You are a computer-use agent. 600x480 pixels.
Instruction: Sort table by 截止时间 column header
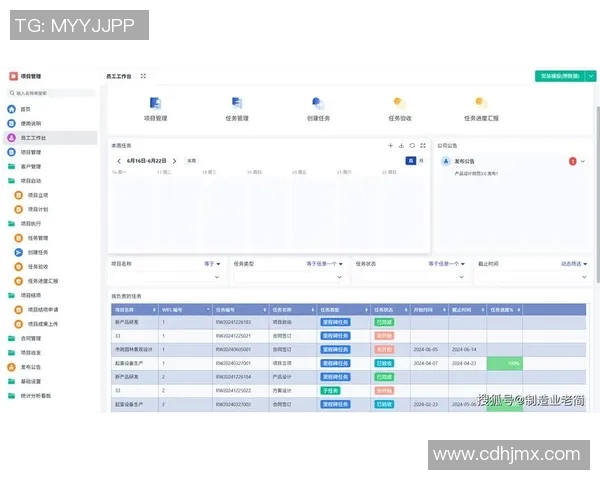tap(468, 310)
